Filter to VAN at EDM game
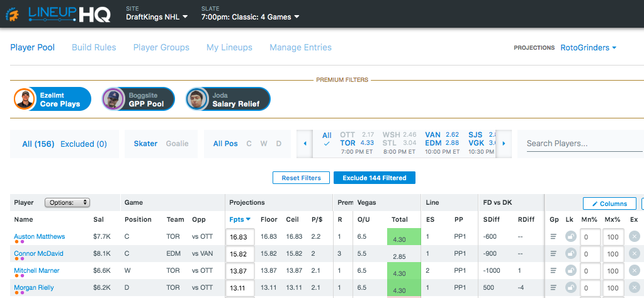The image size is (644, 298). click(442, 143)
